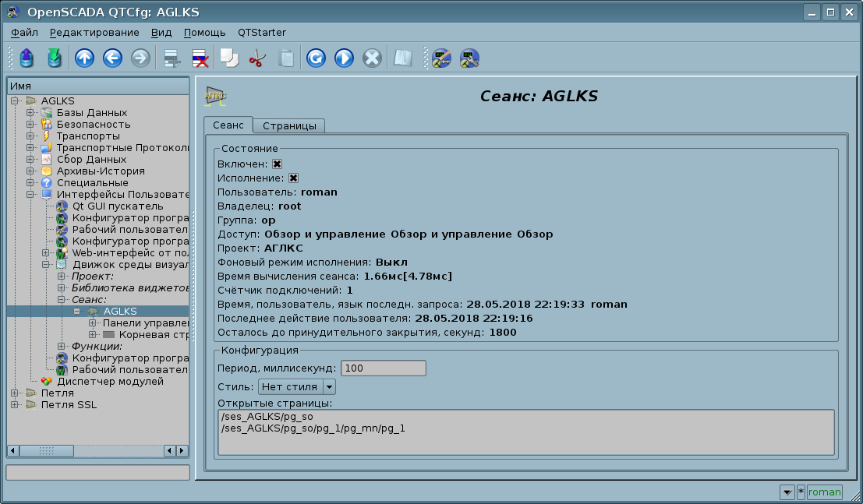
Task: Click the add item toolbar icon
Action: (172, 58)
